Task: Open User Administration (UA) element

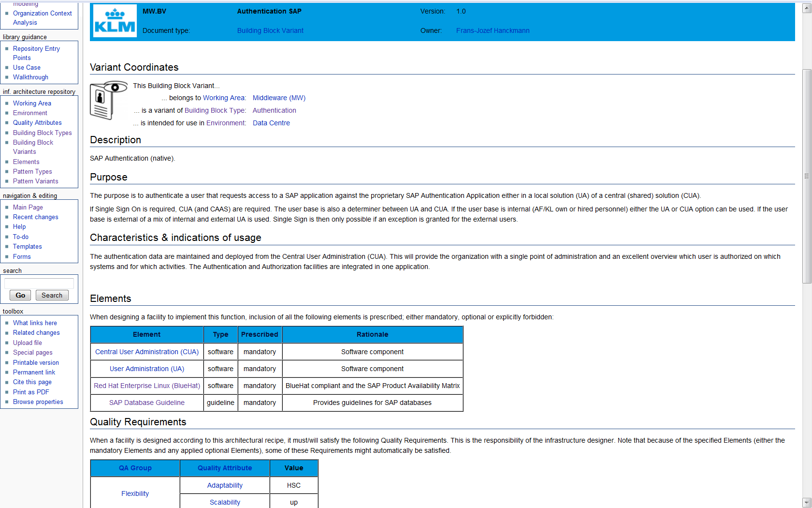Action: click(x=147, y=369)
